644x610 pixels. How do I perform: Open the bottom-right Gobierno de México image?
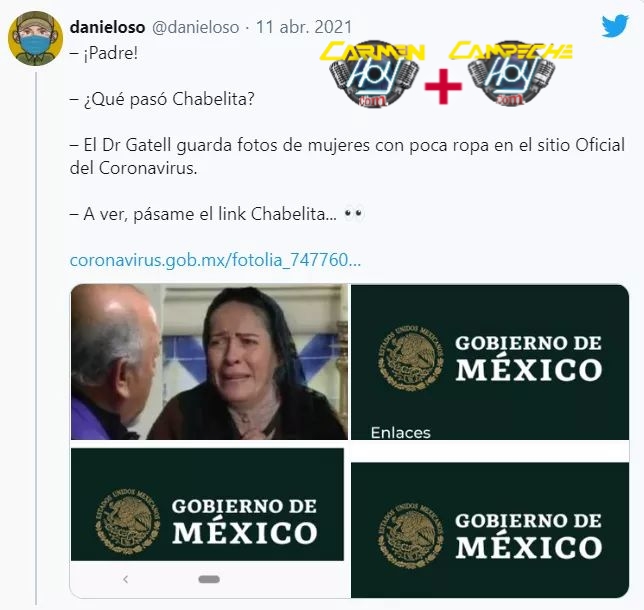pyautogui.click(x=490, y=530)
